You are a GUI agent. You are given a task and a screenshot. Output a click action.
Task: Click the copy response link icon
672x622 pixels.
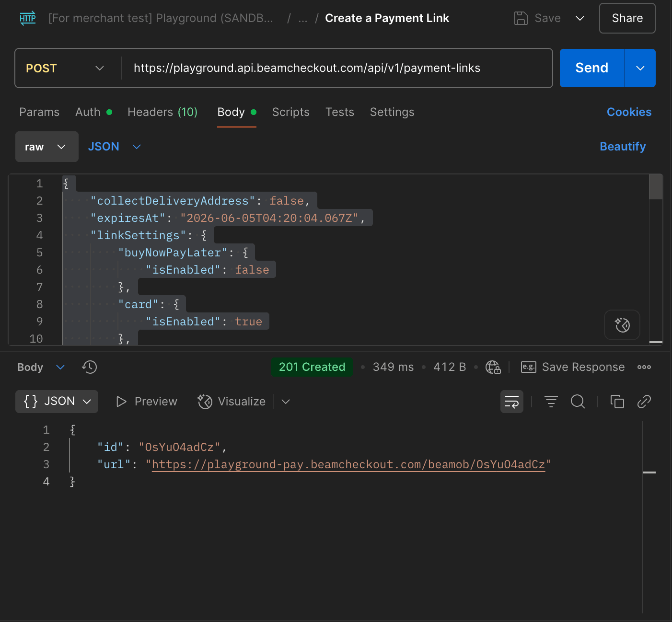click(644, 402)
